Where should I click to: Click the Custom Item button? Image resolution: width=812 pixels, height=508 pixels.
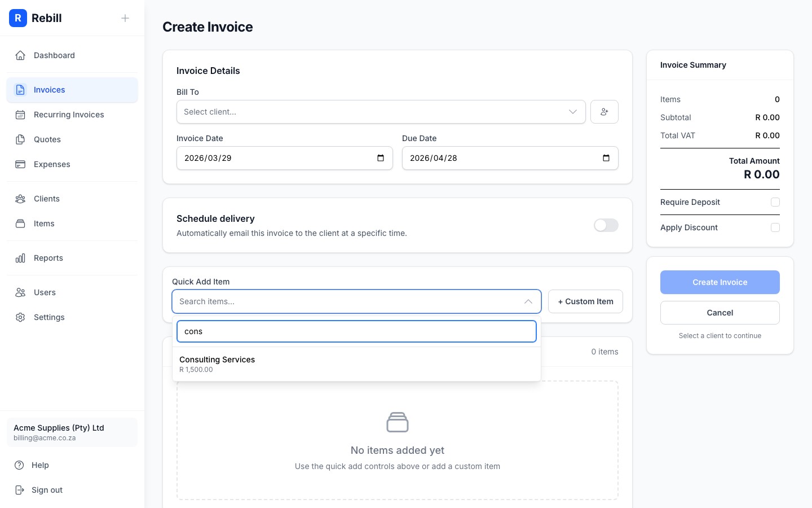[x=585, y=301]
